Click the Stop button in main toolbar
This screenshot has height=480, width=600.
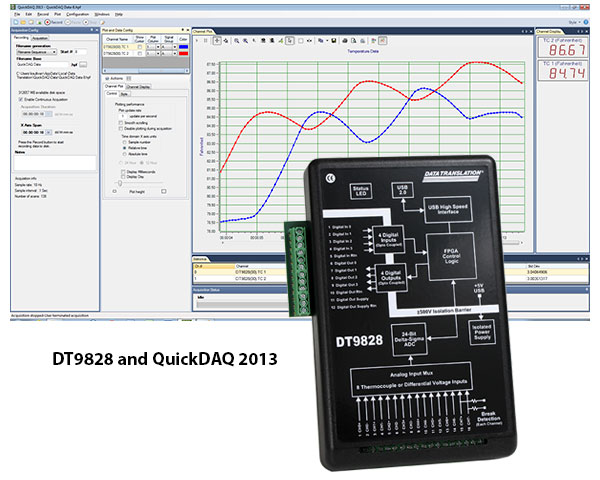tap(90, 22)
